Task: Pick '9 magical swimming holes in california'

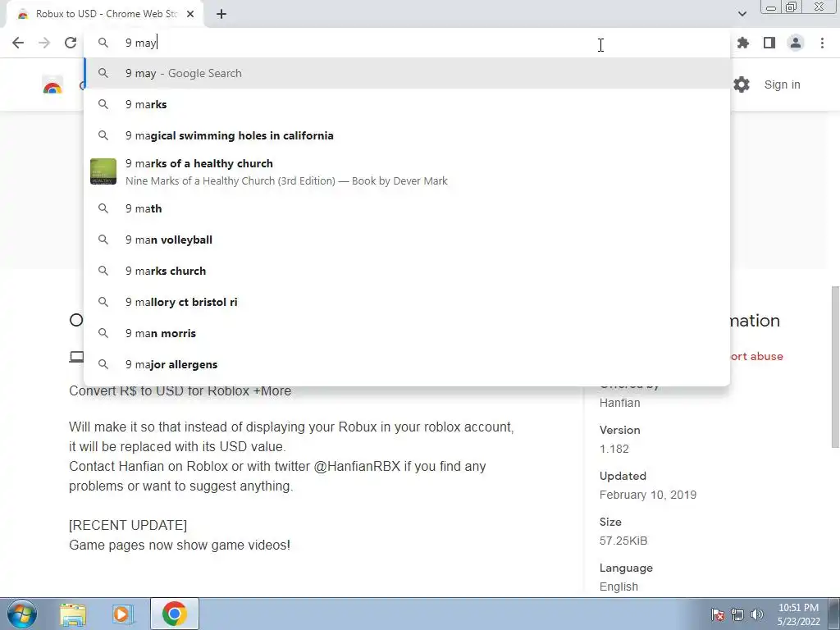Action: (x=407, y=135)
